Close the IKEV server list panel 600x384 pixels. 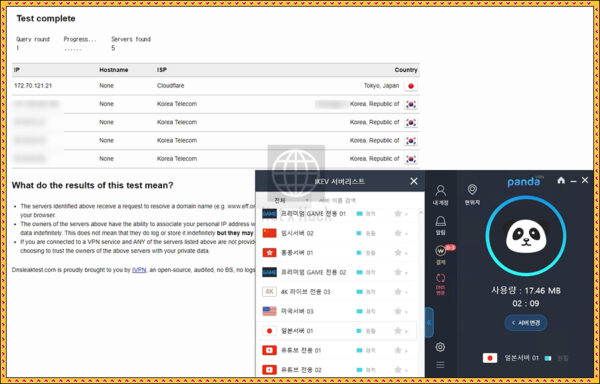414,181
